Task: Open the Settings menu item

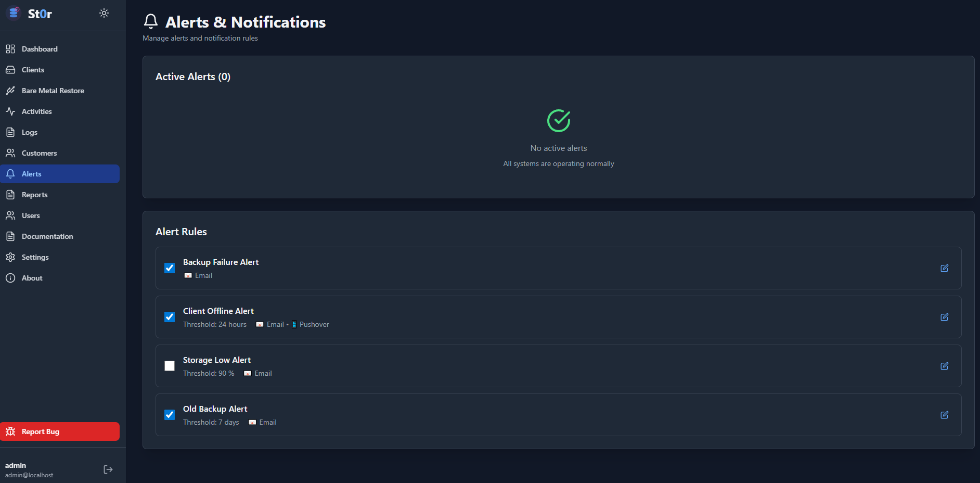Action: point(35,257)
